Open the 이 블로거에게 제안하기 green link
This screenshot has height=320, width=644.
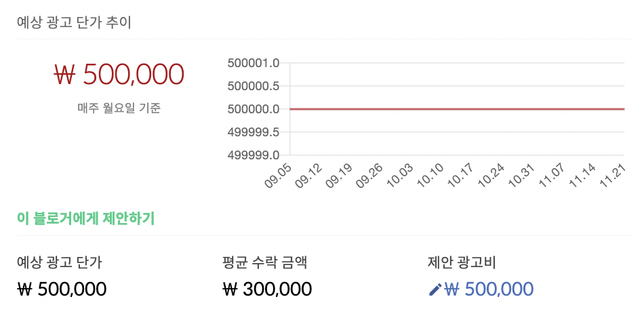click(x=86, y=218)
